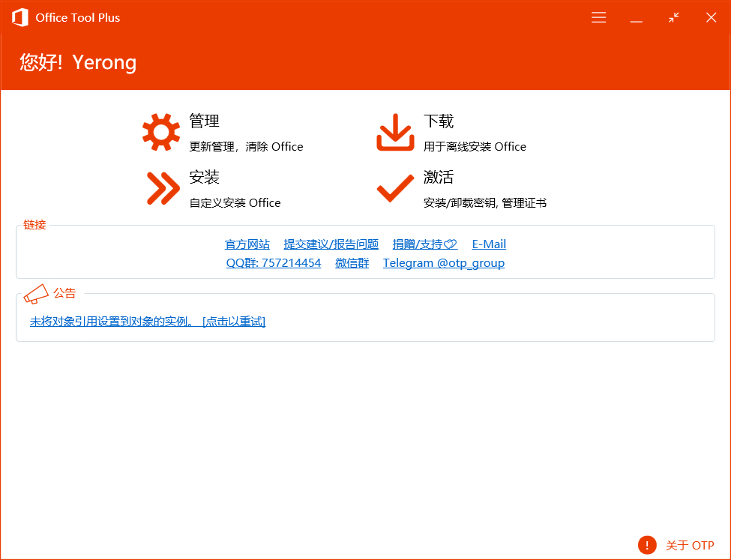Click the checkmark icon for 激活
The height and width of the screenshot is (560, 731).
pos(395,188)
